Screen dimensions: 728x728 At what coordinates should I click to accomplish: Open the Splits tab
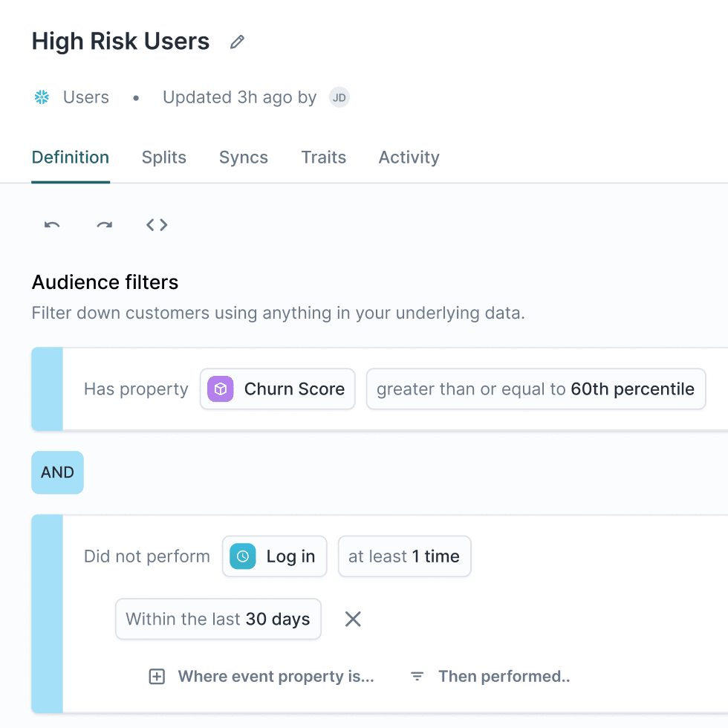pos(163,157)
